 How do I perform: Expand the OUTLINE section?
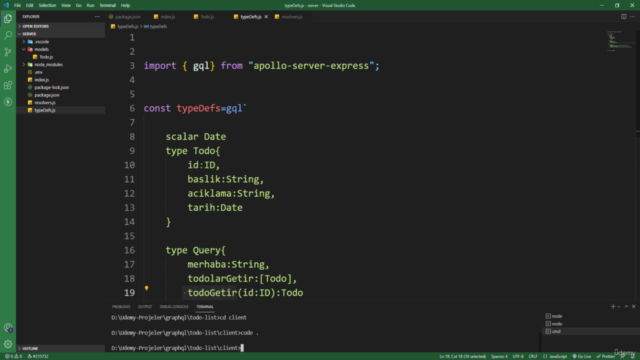60,349
